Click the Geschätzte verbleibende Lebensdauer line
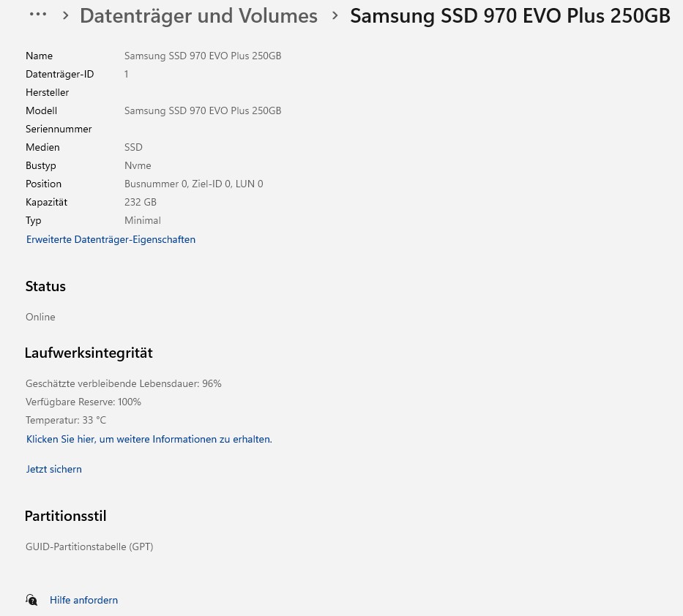 (123, 383)
